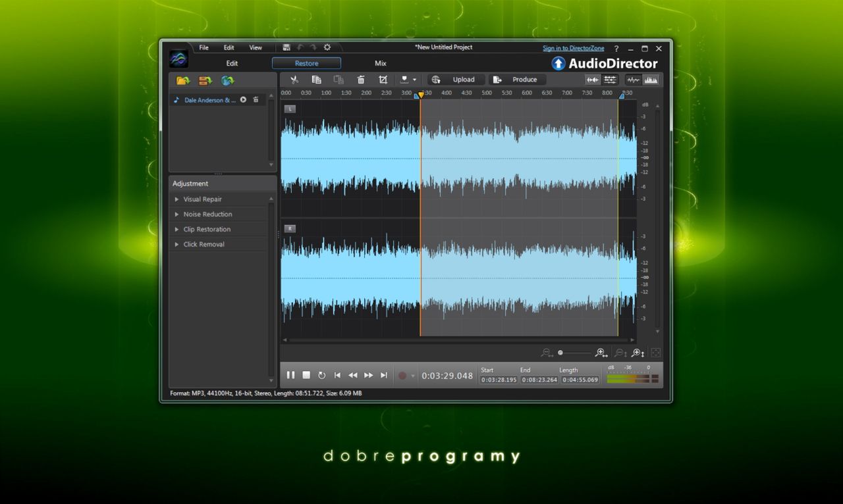
Task: Delete the Dale Anderson track with trash icon
Action: (x=256, y=100)
